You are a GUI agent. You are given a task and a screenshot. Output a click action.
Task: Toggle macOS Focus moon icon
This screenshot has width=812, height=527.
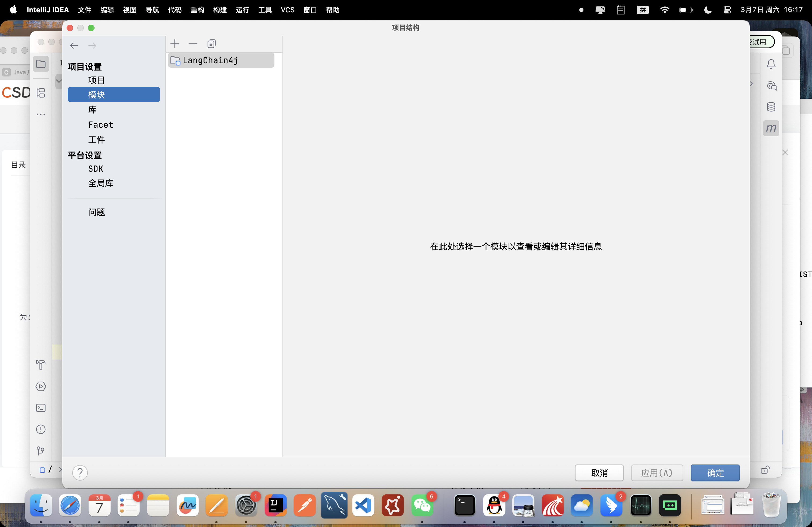708,10
